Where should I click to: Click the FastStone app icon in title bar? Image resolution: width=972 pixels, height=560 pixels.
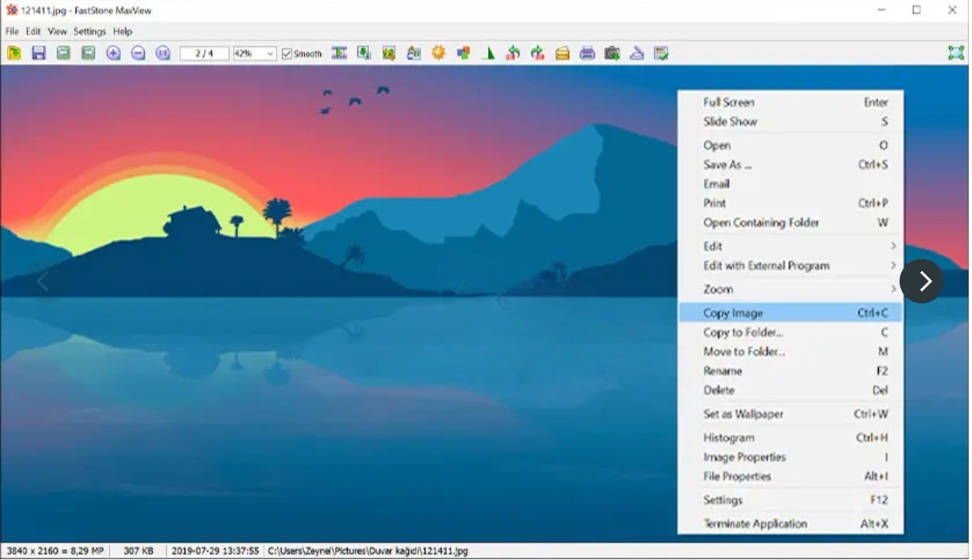(x=12, y=10)
